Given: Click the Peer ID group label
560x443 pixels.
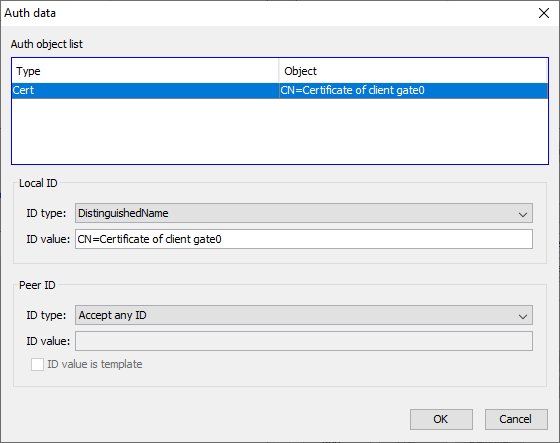Looking at the screenshot, I should (x=37, y=285).
